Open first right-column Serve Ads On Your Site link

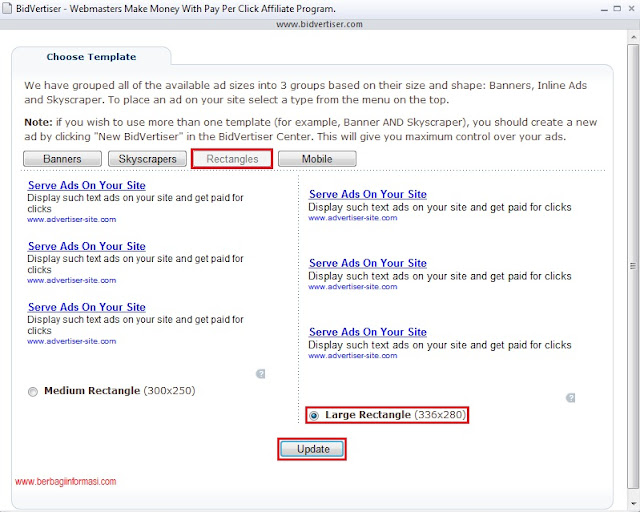(368, 194)
